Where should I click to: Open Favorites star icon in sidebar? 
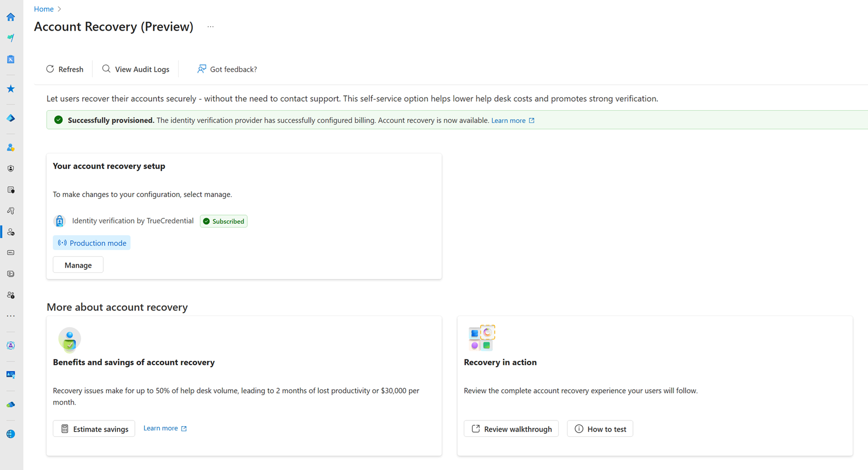pos(11,89)
